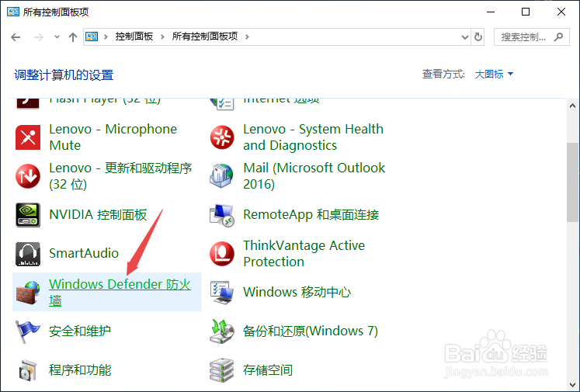This screenshot has width=580, height=392.
Task: Open 安全和维护 link
Action: [x=79, y=331]
